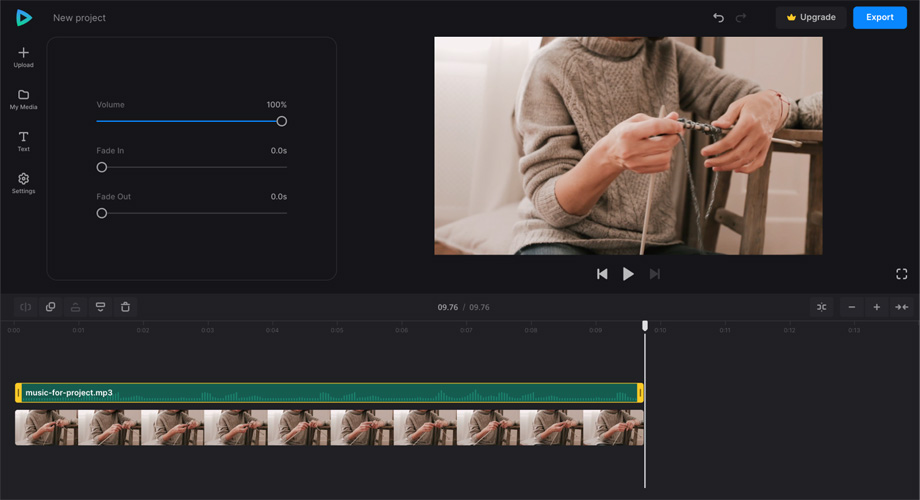Zoom out the timeline
Screen dimensions: 920x500
pos(851,307)
